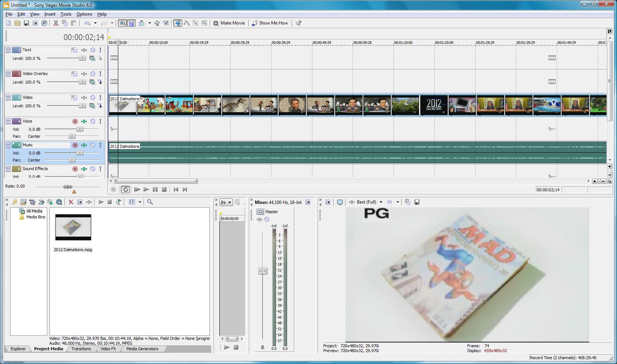Screen dimensions: 617x364
Task: Click the Undo arrow icon
Action: (x=87, y=23)
